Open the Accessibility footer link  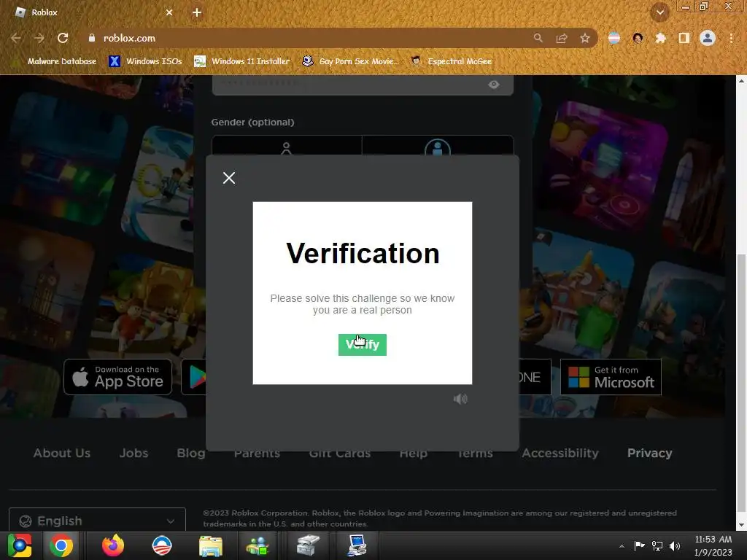click(560, 453)
